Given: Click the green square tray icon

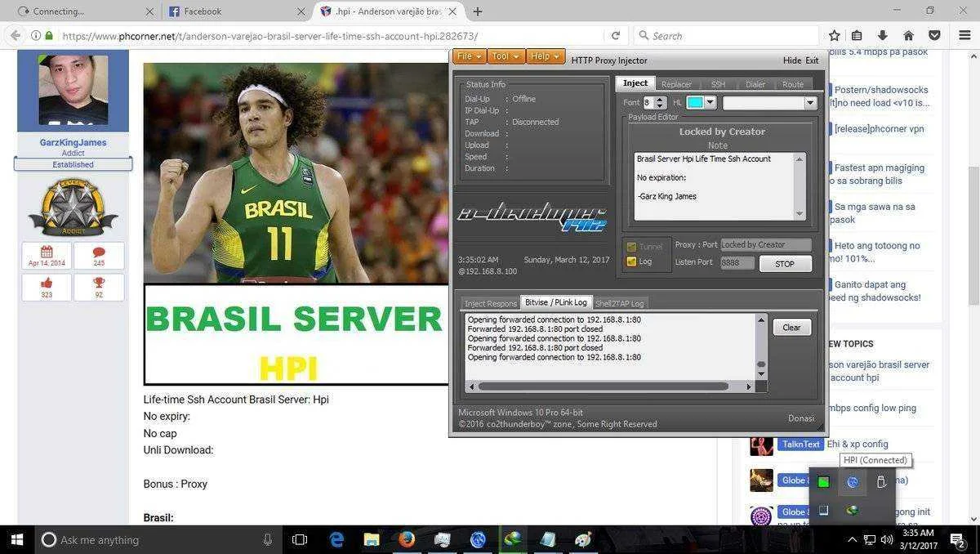Looking at the screenshot, I should click(x=823, y=482).
